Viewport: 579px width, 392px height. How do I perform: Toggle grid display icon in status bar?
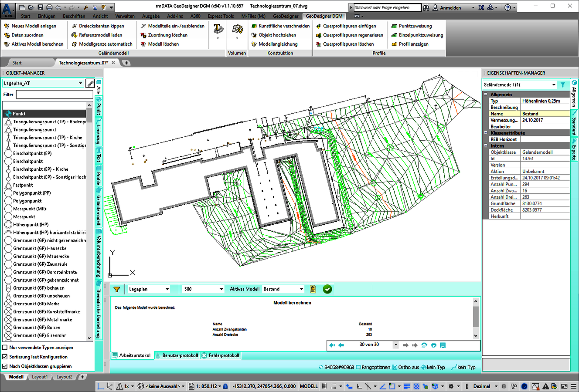pyautogui.click(x=324, y=386)
